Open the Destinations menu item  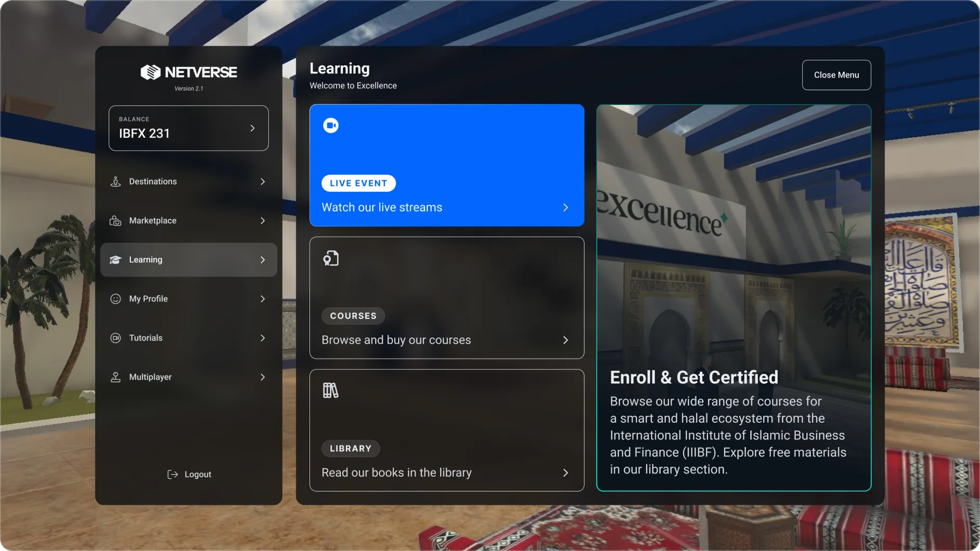pos(188,181)
